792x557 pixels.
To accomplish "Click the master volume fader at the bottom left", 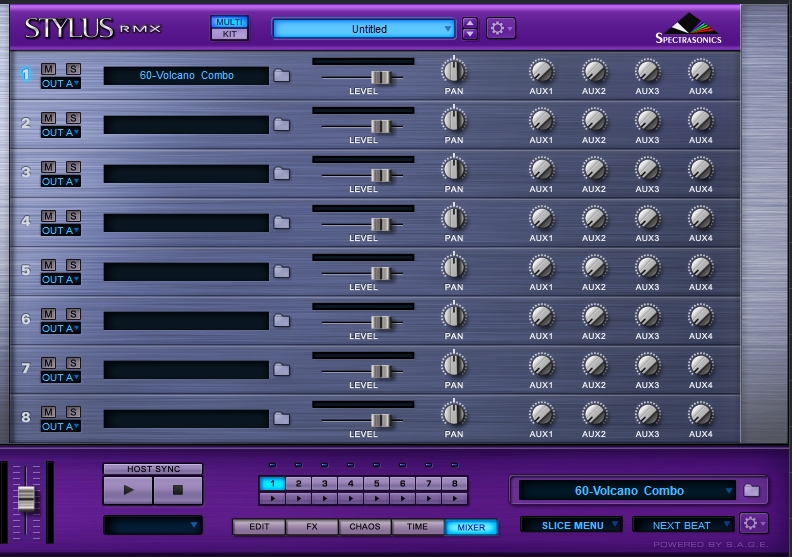I will pyautogui.click(x=26, y=499).
